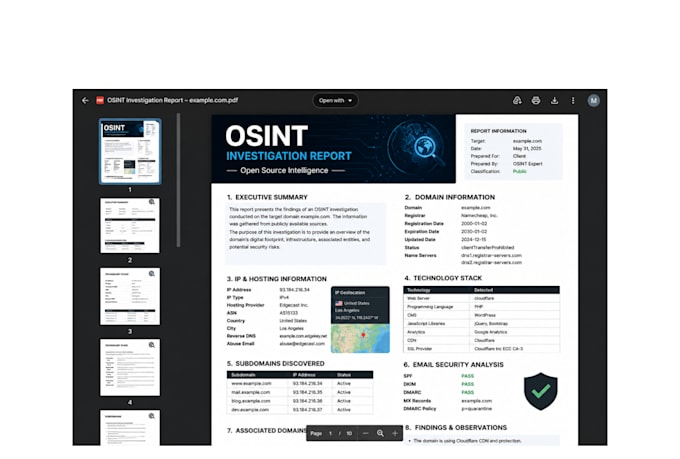Select page 4 thumbnail
Image resolution: width=680 pixels, height=459 pixels.
click(130, 367)
